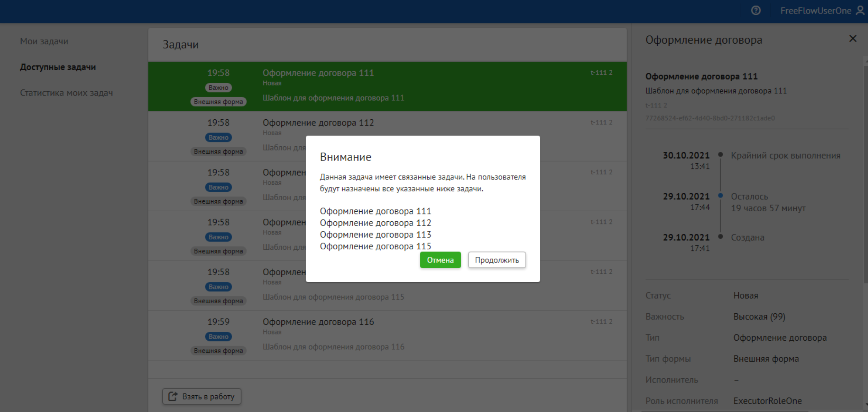The width and height of the screenshot is (868, 412).
Task: Click the Важно badge on task 116
Action: point(218,336)
